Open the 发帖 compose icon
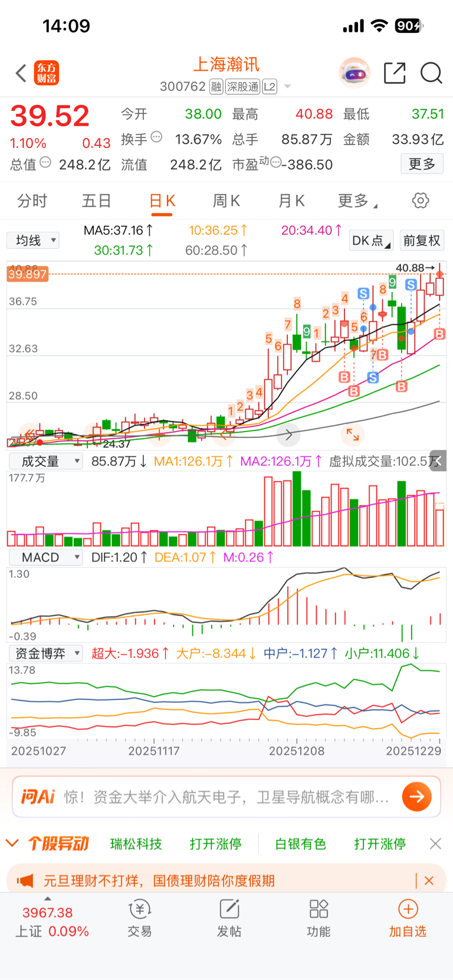 [x=229, y=909]
